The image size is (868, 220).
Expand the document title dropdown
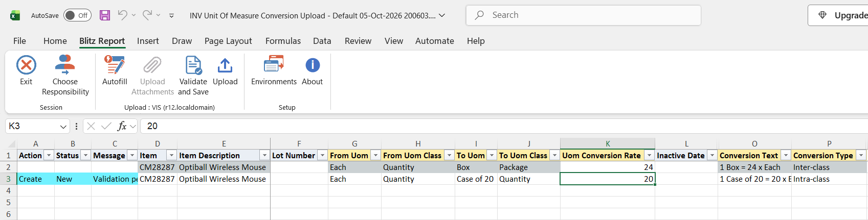click(x=442, y=15)
